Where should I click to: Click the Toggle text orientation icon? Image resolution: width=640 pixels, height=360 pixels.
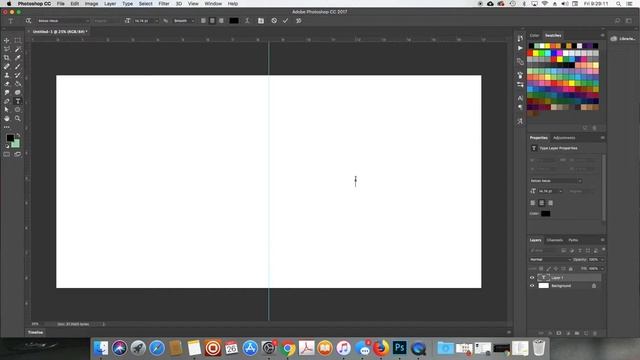click(28, 20)
